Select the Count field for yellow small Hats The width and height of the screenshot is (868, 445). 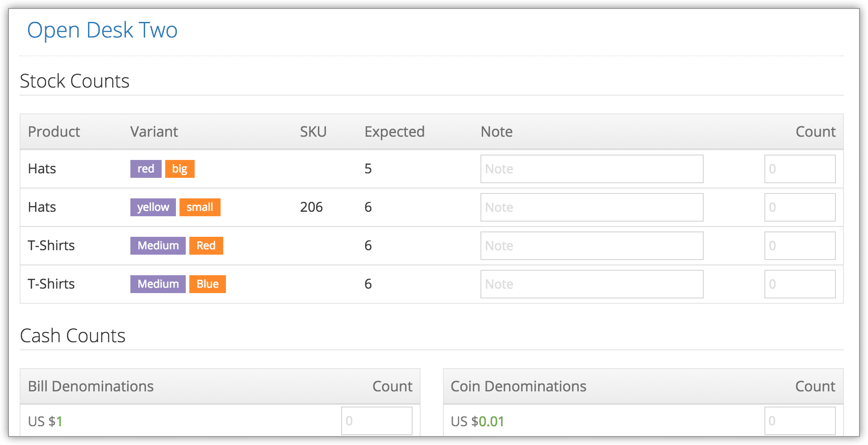tap(800, 207)
